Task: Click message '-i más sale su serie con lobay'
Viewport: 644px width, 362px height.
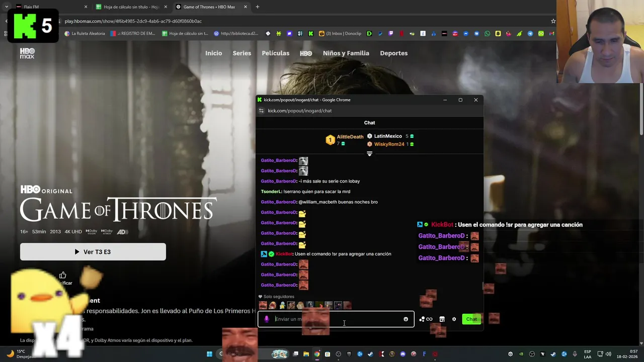Action: (x=329, y=181)
